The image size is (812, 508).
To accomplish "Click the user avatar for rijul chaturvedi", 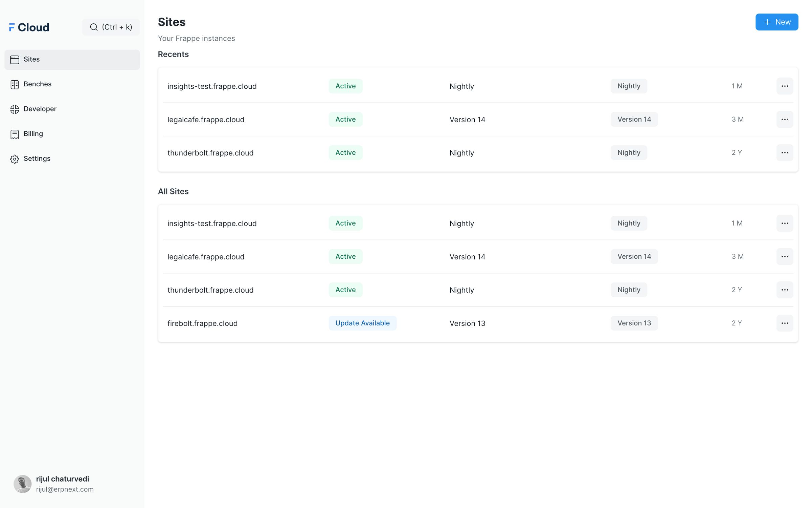I will [22, 484].
